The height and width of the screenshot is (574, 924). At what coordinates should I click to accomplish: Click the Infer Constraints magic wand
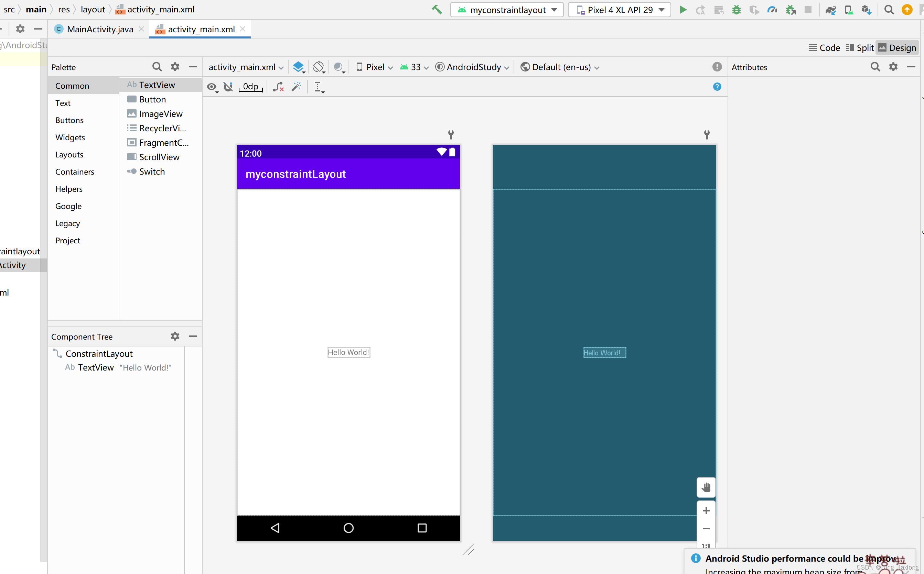click(x=296, y=87)
